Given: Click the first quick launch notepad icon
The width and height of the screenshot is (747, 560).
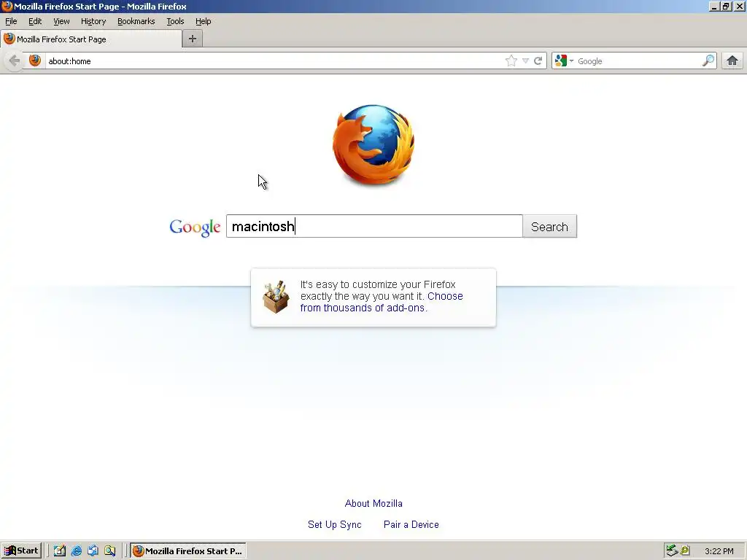Looking at the screenshot, I should point(60,551).
